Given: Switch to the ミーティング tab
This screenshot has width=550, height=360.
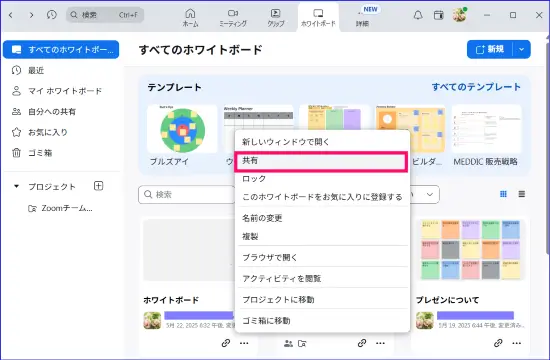Looking at the screenshot, I should pos(233,18).
